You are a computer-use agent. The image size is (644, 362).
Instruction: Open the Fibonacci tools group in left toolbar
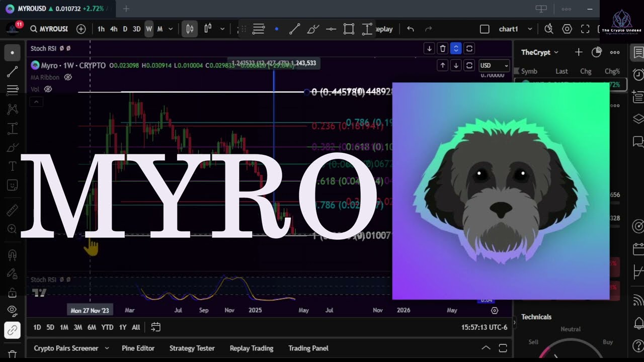[12, 90]
